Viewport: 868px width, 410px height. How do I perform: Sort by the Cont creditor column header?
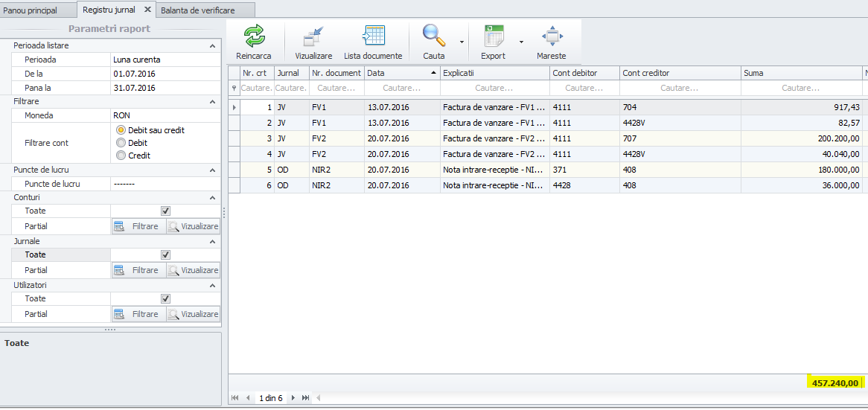[680, 73]
